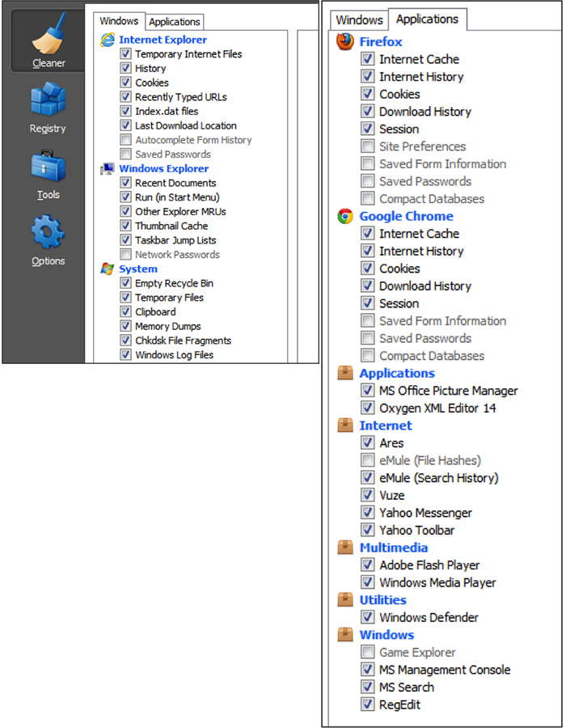Select the Applications tab in right panel
Viewport: 566px width, 728px height.
click(x=427, y=19)
